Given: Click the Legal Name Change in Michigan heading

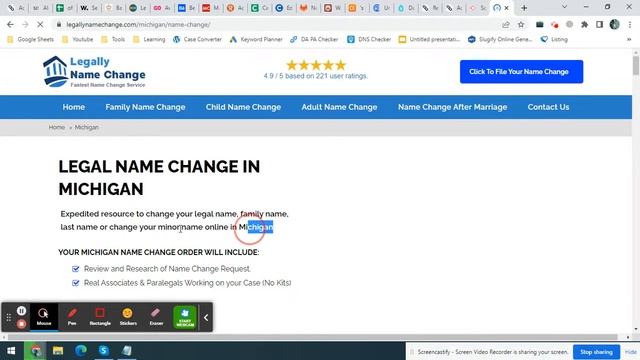Looking at the screenshot, I should pos(159,178).
